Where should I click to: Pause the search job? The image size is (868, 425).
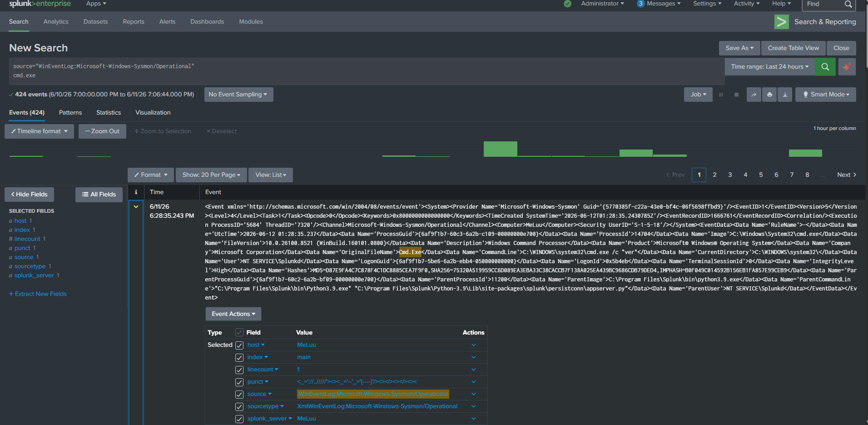(721, 95)
